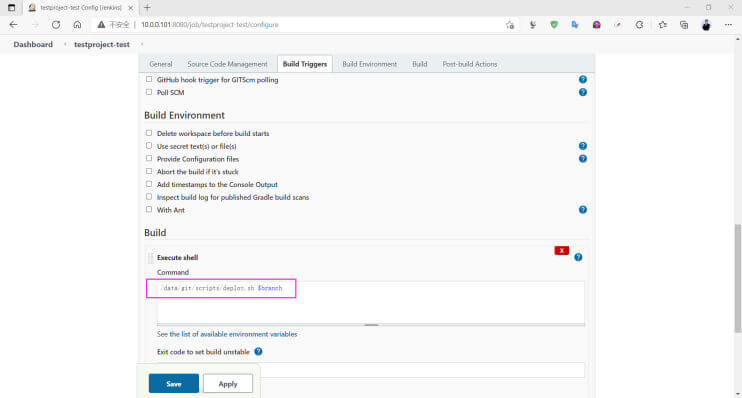Image resolution: width=742 pixels, height=398 pixels.
Task: Close the testproject-test Config browser tab
Action: pyautogui.click(x=131, y=8)
